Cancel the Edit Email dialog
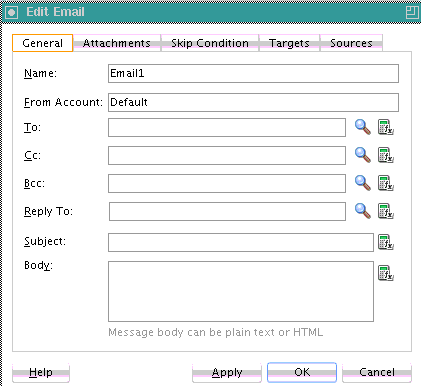421x386 pixels. pos(377,372)
